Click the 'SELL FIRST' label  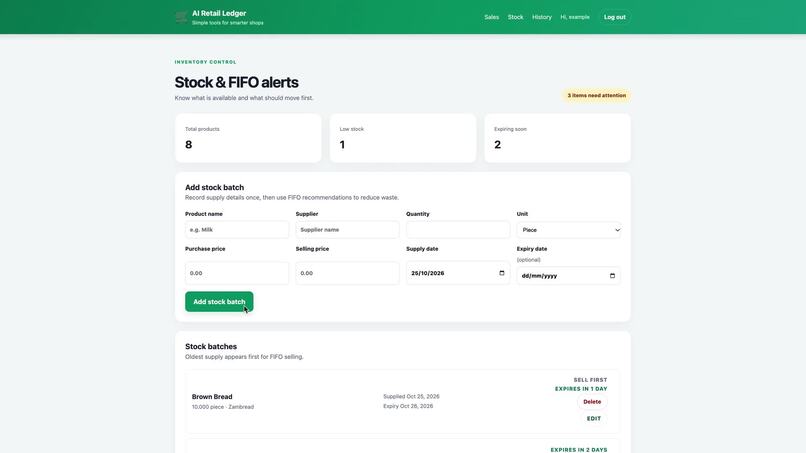click(590, 380)
